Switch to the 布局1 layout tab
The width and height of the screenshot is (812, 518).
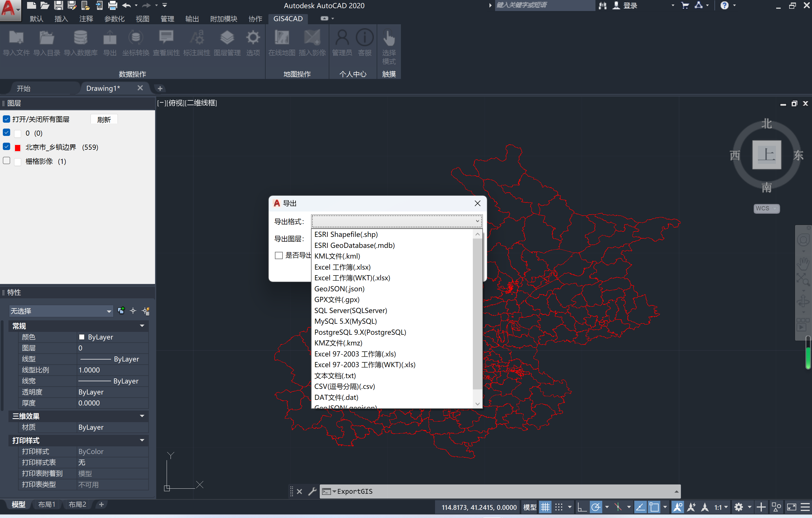click(47, 504)
